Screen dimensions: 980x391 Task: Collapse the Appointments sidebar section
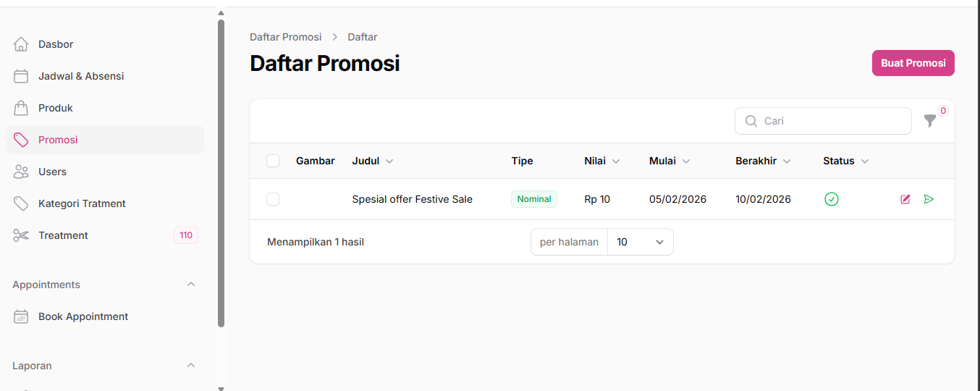pos(191,285)
